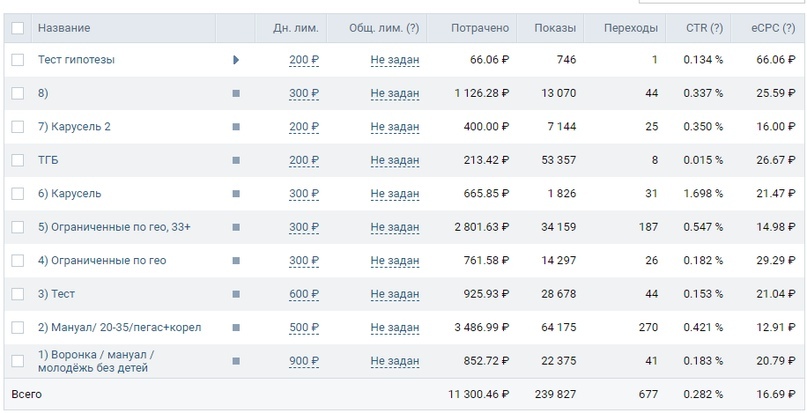Click the stopped status icon for campaign 8)
Screen dimensions: 807x413
[236, 93]
